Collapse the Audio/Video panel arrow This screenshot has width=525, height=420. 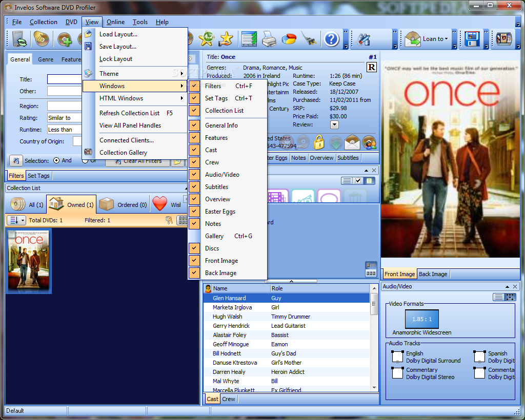(x=507, y=287)
